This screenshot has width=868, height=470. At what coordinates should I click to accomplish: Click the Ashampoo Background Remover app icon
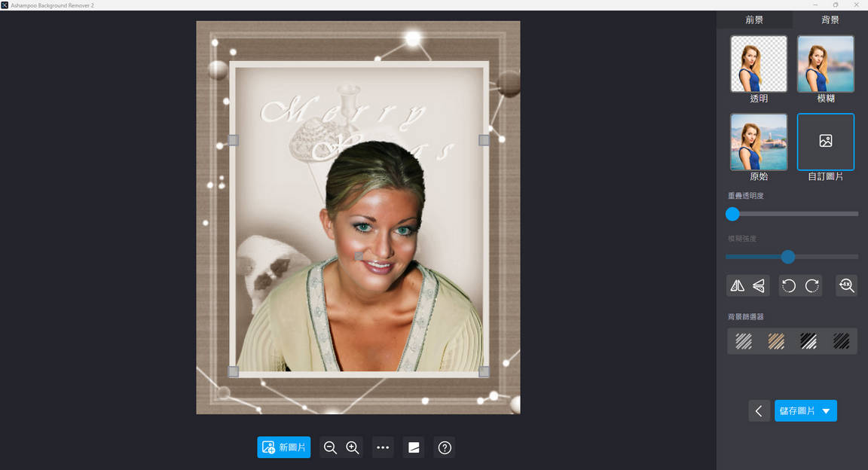click(5, 5)
